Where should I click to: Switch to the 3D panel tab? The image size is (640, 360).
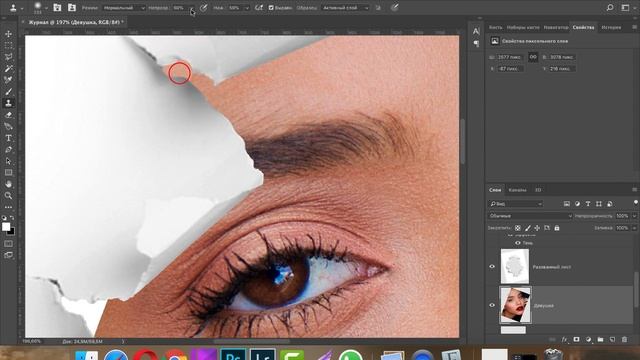coord(538,190)
